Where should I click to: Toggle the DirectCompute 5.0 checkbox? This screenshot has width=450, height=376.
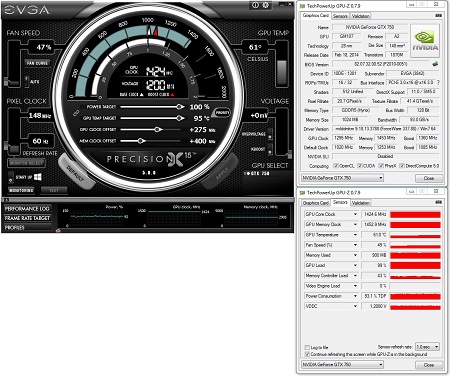(x=402, y=166)
